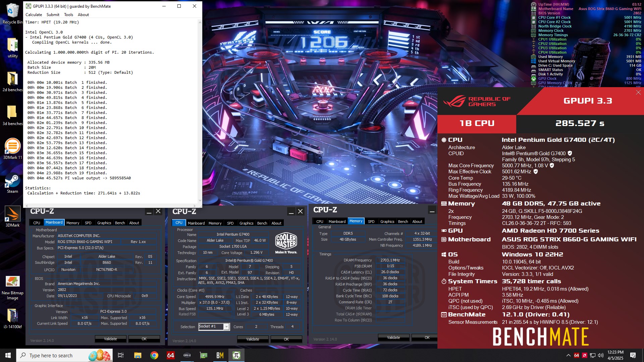This screenshot has width=644, height=362.
Task: Minimize the Mainboard CPU-Z window
Action: (149, 212)
